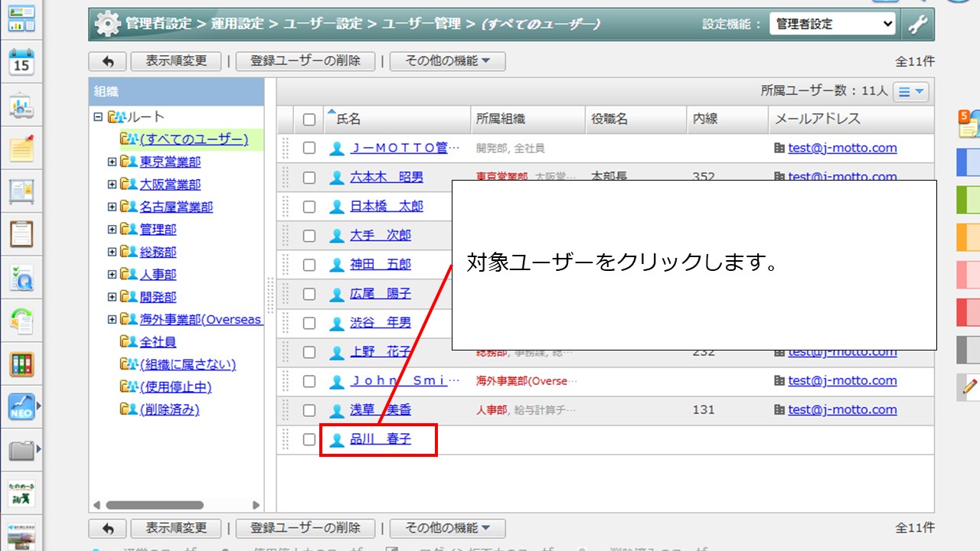Open the calendar icon in left sidebar
This screenshot has height=551, width=980.
(21, 61)
